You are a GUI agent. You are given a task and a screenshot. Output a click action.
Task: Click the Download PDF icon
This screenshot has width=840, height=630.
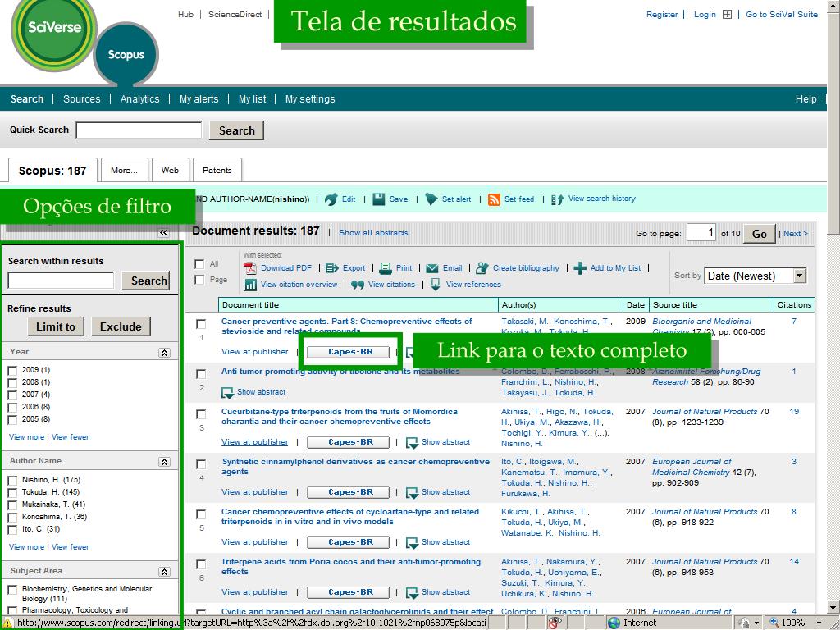(249, 268)
